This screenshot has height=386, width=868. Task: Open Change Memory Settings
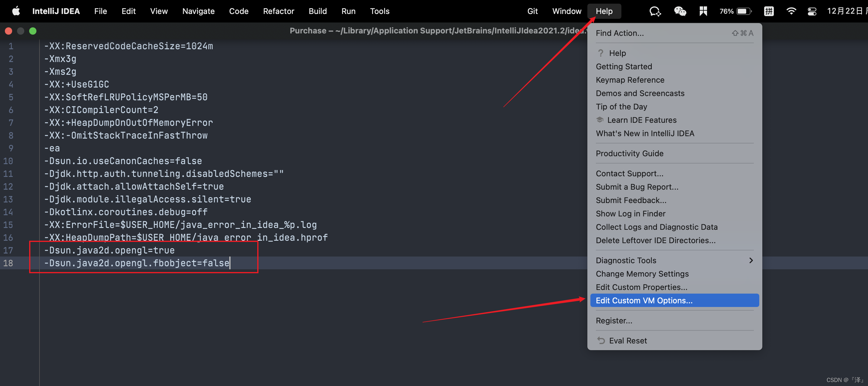674,274
